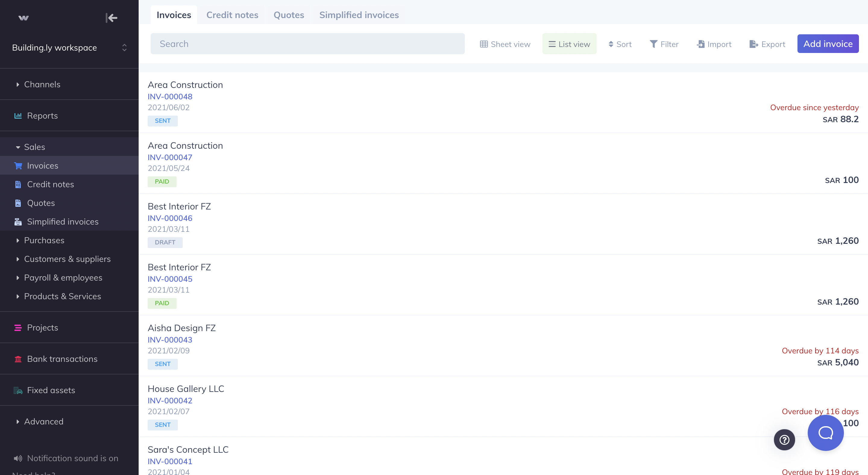
Task: Click the question mark help icon
Action: coord(784,439)
